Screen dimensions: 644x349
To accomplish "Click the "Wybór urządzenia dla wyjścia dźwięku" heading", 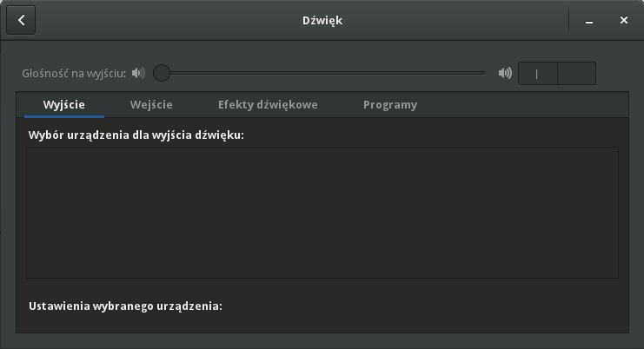I will [136, 136].
